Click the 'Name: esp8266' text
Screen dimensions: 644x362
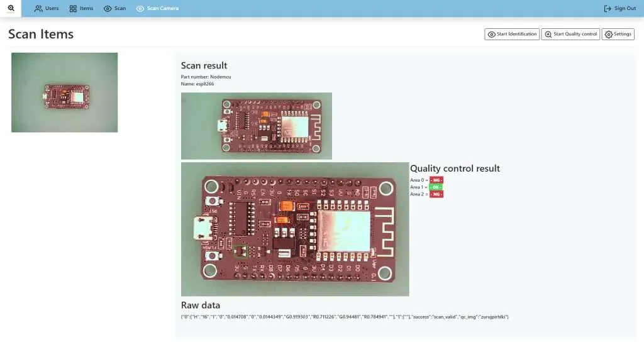197,84
